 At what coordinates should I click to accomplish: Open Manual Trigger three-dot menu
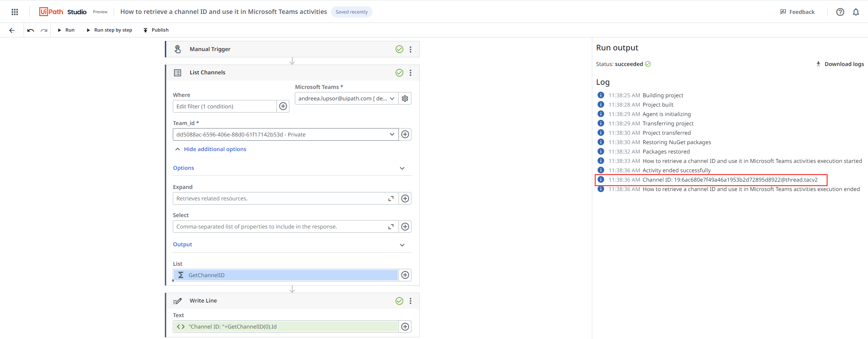[x=411, y=49]
